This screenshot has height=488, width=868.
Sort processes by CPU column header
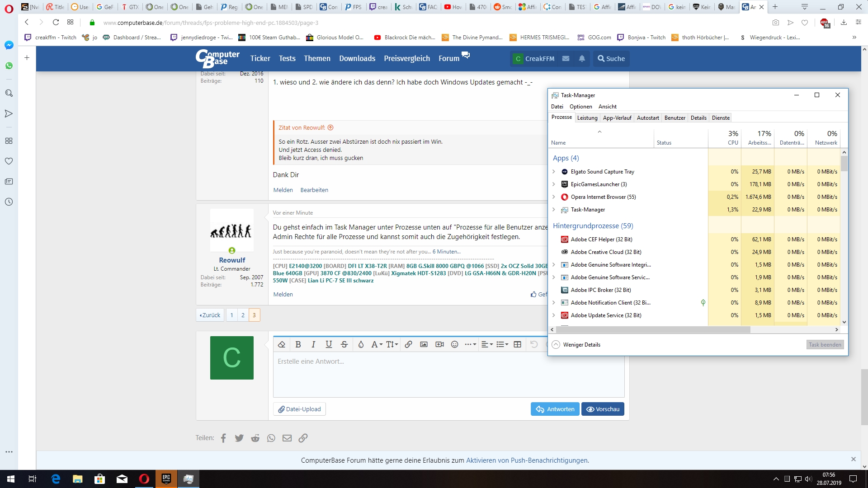coord(725,137)
